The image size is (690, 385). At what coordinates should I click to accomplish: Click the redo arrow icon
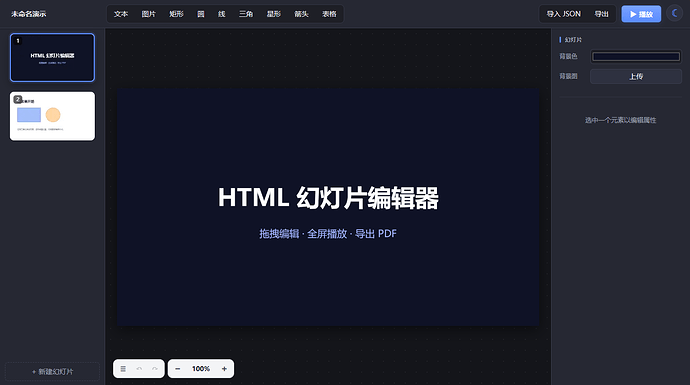point(155,369)
